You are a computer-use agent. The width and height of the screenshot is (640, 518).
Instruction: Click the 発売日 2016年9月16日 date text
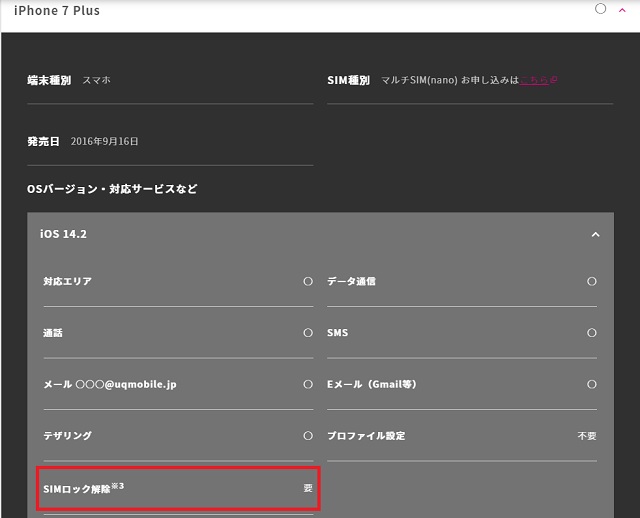click(x=104, y=141)
